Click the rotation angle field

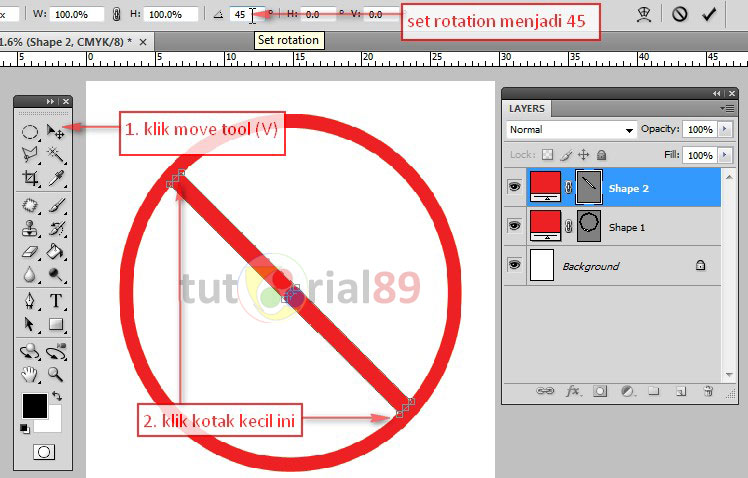coord(245,14)
